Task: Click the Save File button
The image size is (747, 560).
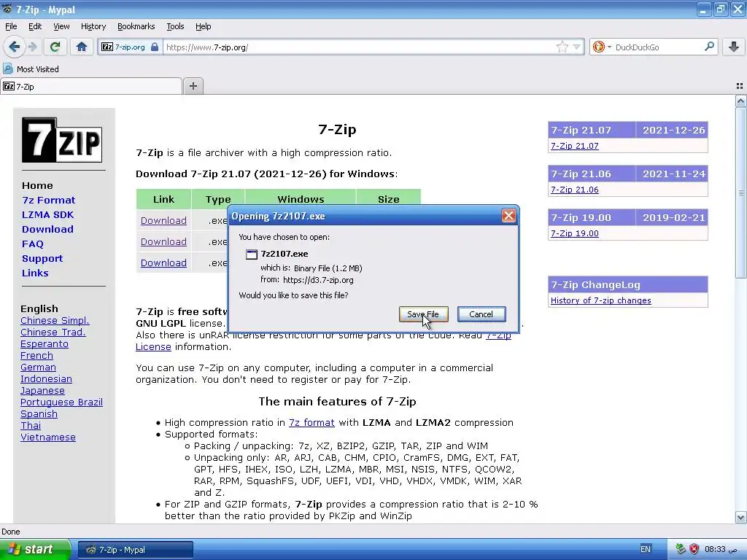Action: click(424, 314)
